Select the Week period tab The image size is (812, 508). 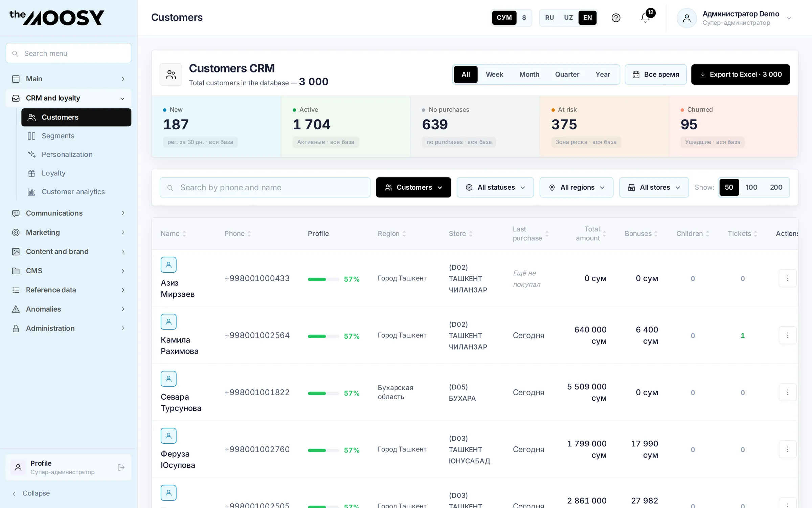(494, 75)
